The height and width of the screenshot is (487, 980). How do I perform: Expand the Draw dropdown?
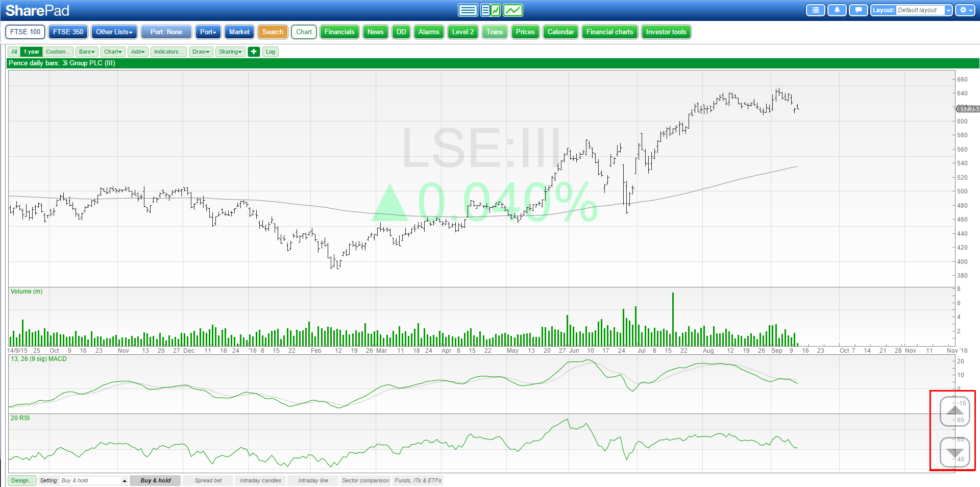(201, 52)
